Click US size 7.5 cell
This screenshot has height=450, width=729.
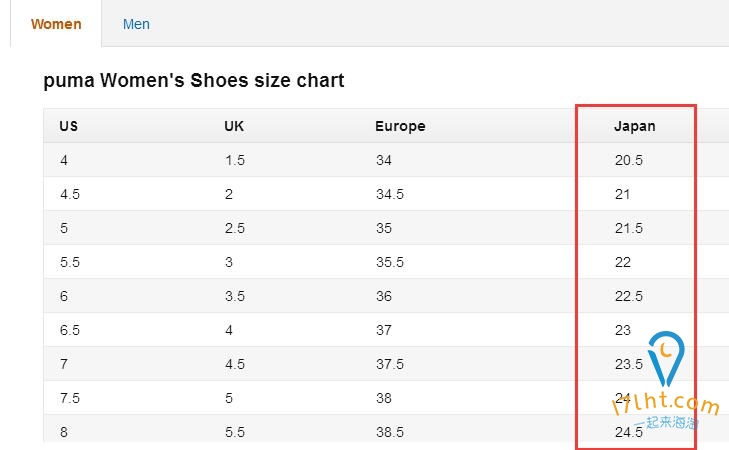70,398
